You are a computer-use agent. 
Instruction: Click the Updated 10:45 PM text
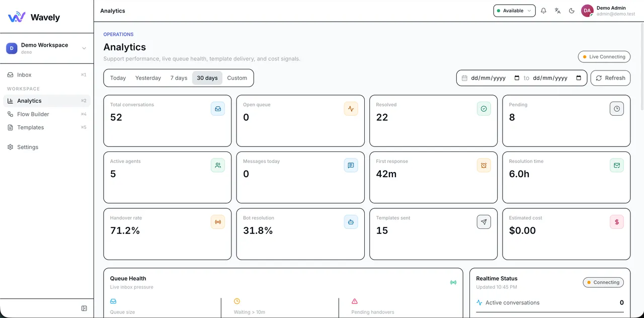pos(497,287)
